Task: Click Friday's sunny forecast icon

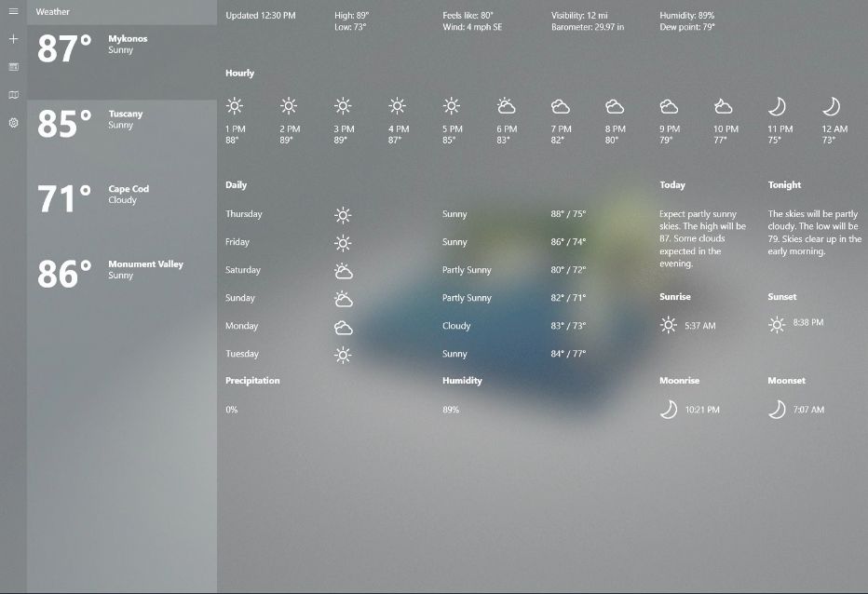Action: [x=343, y=243]
